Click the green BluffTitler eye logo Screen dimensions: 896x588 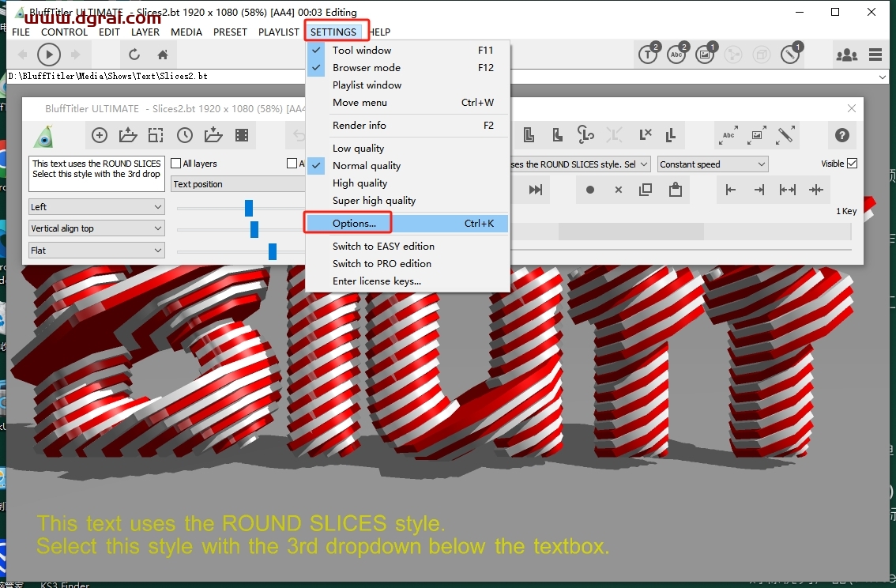click(44, 137)
